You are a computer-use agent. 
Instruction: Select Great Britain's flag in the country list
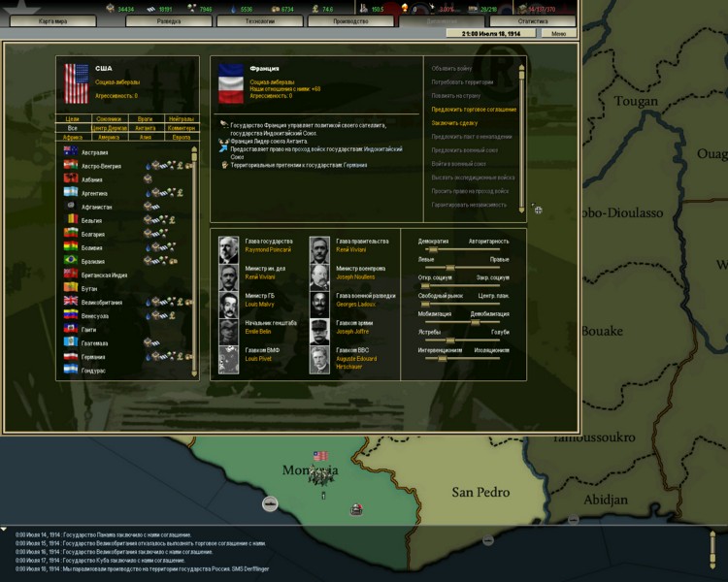pyautogui.click(x=72, y=302)
